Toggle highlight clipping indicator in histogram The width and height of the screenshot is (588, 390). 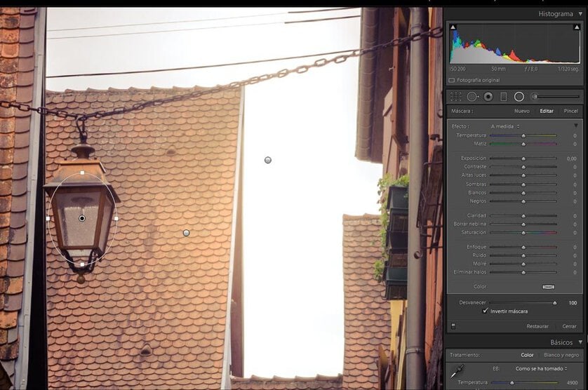point(576,27)
